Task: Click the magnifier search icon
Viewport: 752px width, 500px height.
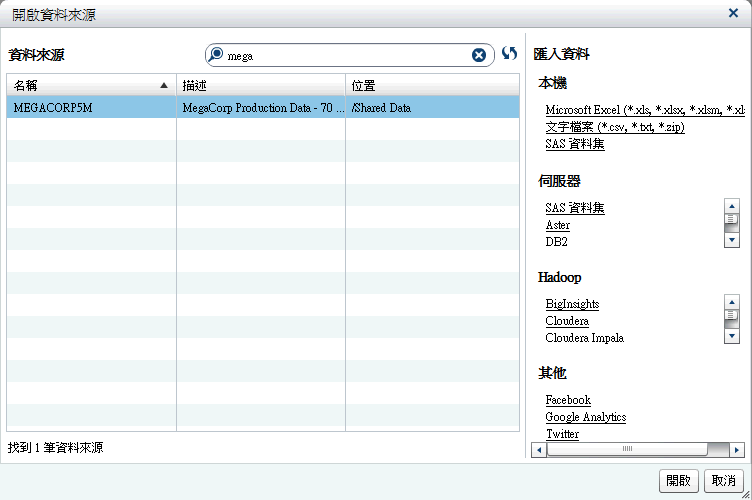Action: 216,55
